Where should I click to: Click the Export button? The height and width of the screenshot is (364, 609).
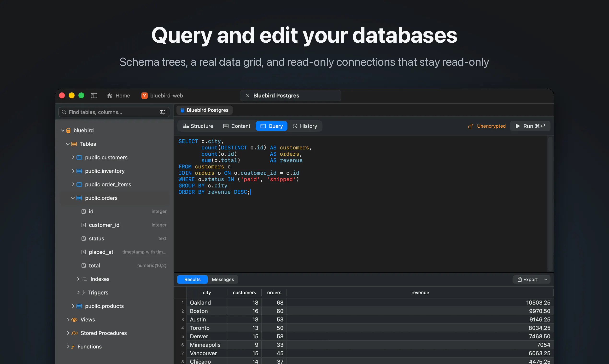click(527, 279)
